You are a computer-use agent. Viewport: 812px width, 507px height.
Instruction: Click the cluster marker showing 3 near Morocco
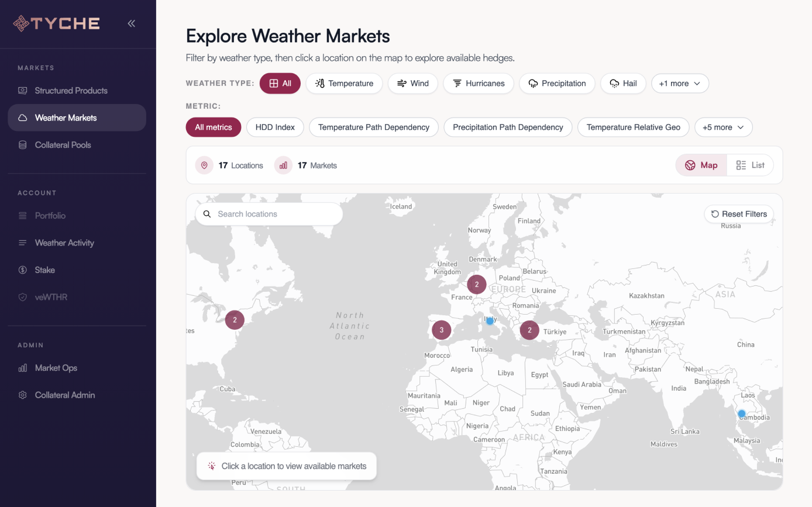click(x=442, y=330)
